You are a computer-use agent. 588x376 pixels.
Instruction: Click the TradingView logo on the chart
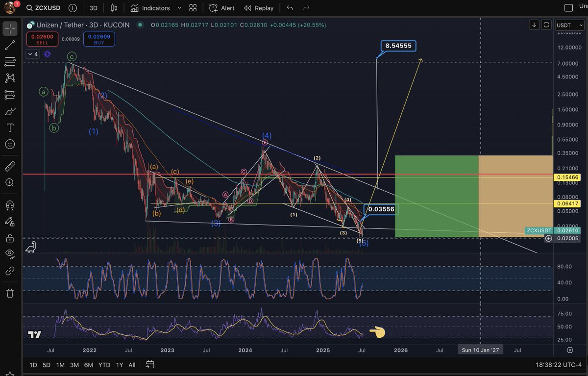34,335
